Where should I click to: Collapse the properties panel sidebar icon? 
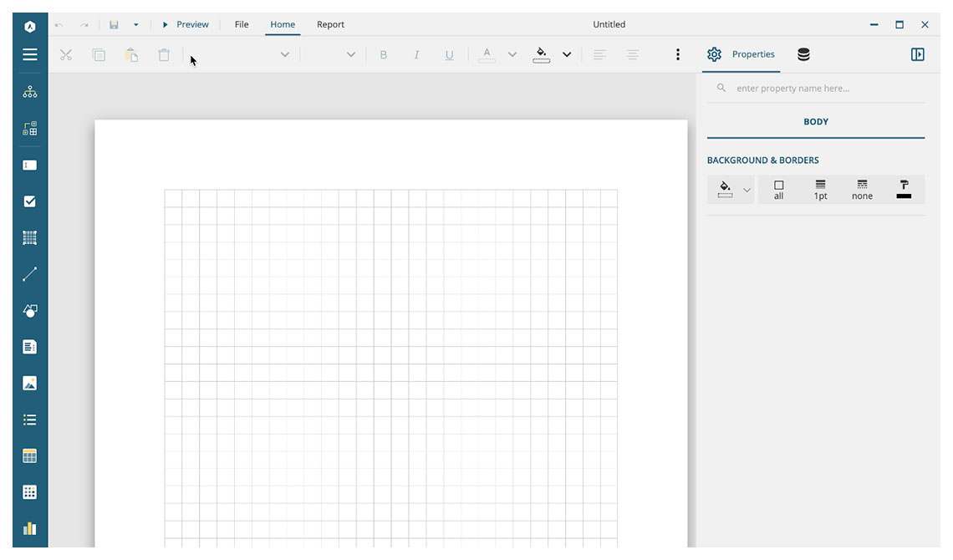(x=918, y=54)
